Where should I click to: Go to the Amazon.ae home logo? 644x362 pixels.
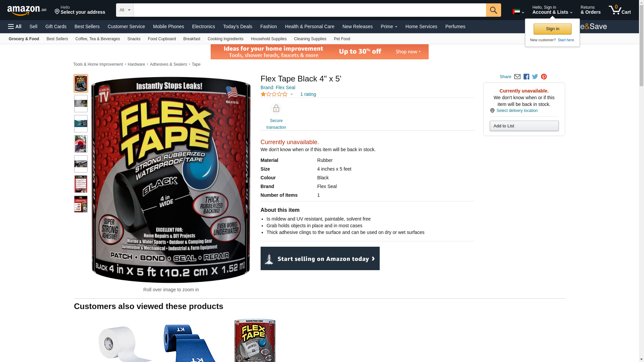(27, 10)
